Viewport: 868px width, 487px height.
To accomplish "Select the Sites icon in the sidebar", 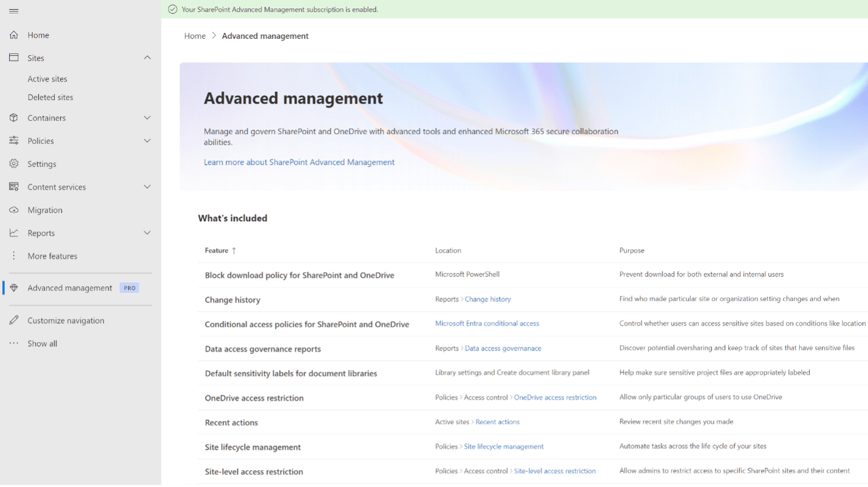I will click(x=13, y=57).
